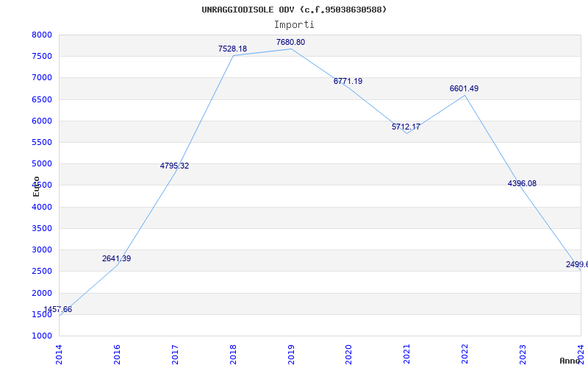Viewport: 588px width, 368px height.
Task: Select data label 7528.18
Action: tap(232, 49)
